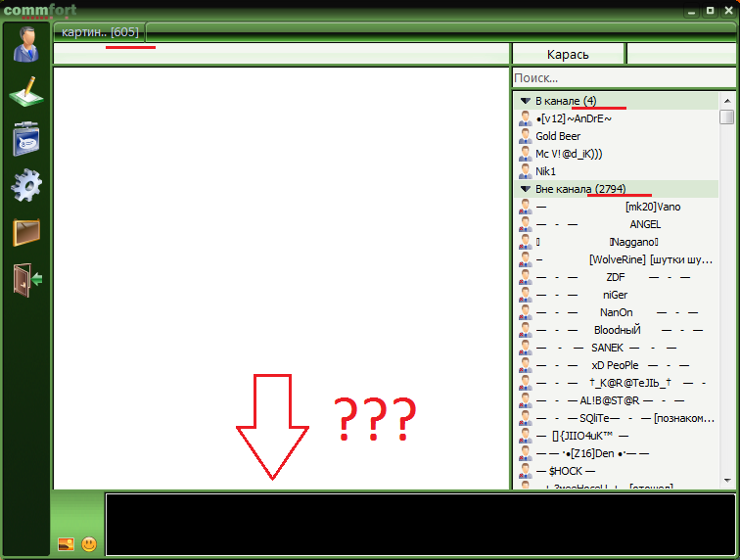Select user "Nik1" in the channel list
740x560 pixels.
coord(546,171)
